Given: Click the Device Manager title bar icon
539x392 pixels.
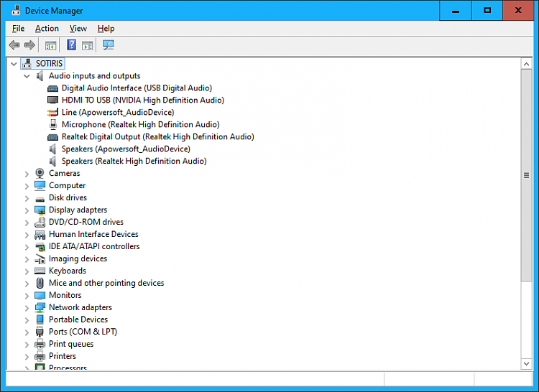Looking at the screenshot, I should click(16, 11).
